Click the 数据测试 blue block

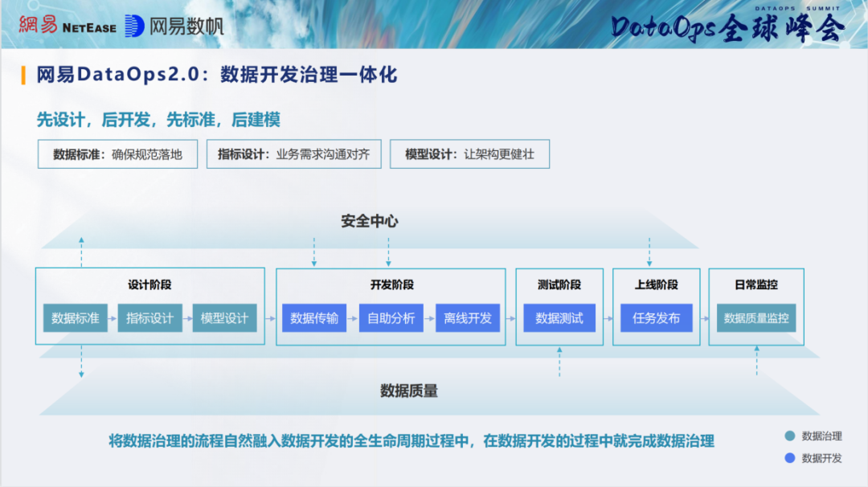pyautogui.click(x=559, y=317)
